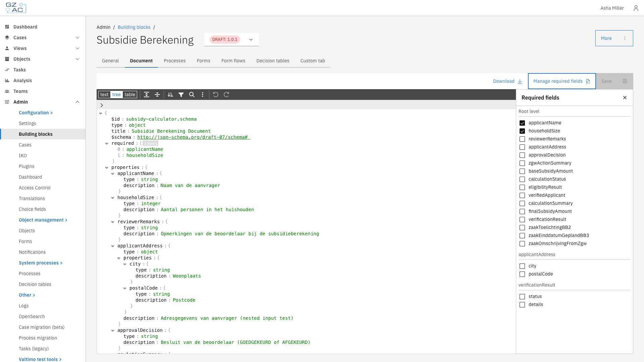
Task: Open Plugins in Admin sidebar
Action: tap(26, 166)
